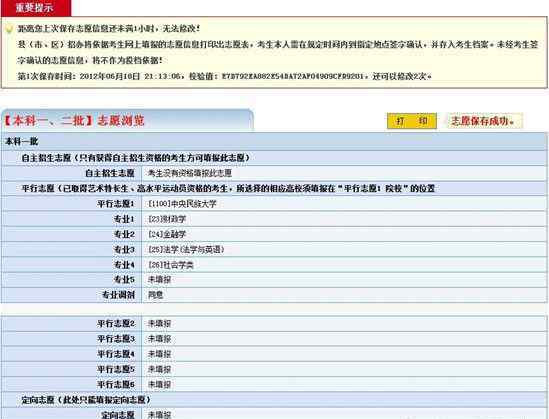The image size is (549, 419).
Task: Click the 专业2 [24]金融学 value
Action: [x=167, y=234]
